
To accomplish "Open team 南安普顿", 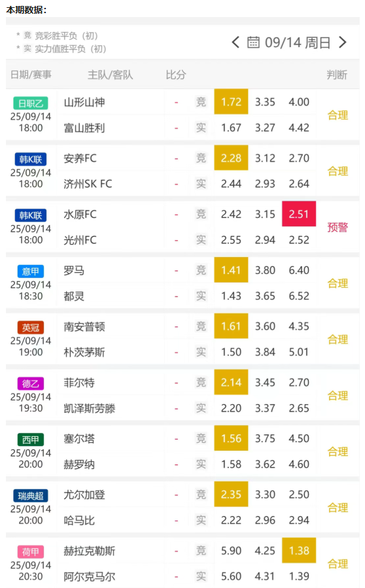I will (84, 326).
